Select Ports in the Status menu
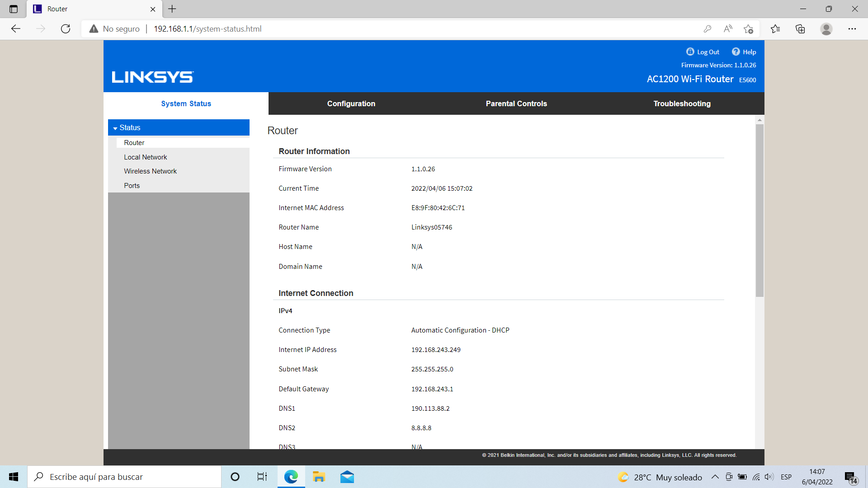Viewport: 868px width, 488px height. pos(132,185)
